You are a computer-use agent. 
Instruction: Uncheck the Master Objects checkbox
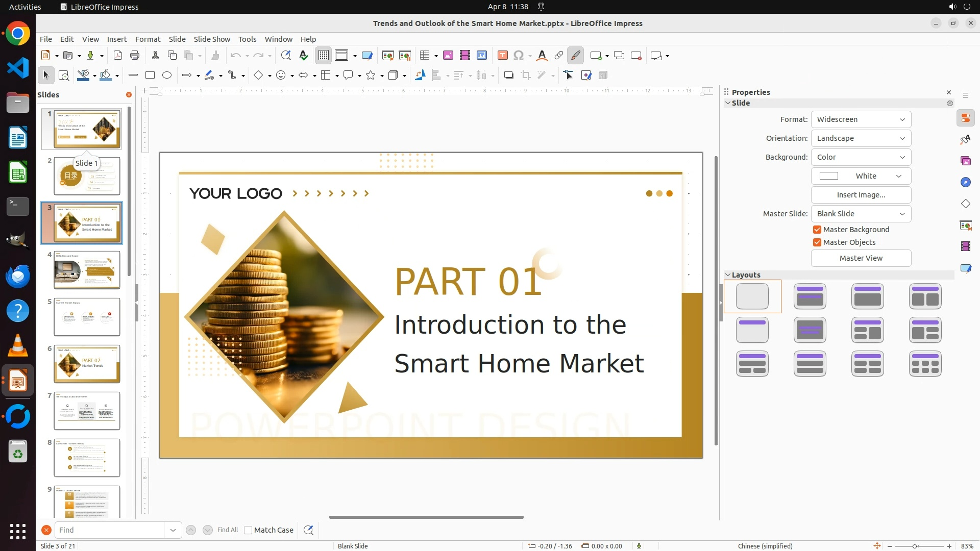(817, 242)
